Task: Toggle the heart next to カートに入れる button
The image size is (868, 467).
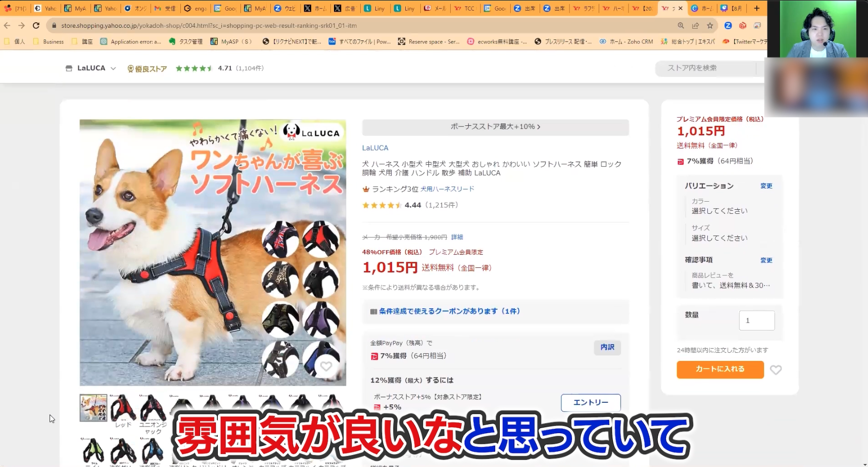Action: point(776,369)
